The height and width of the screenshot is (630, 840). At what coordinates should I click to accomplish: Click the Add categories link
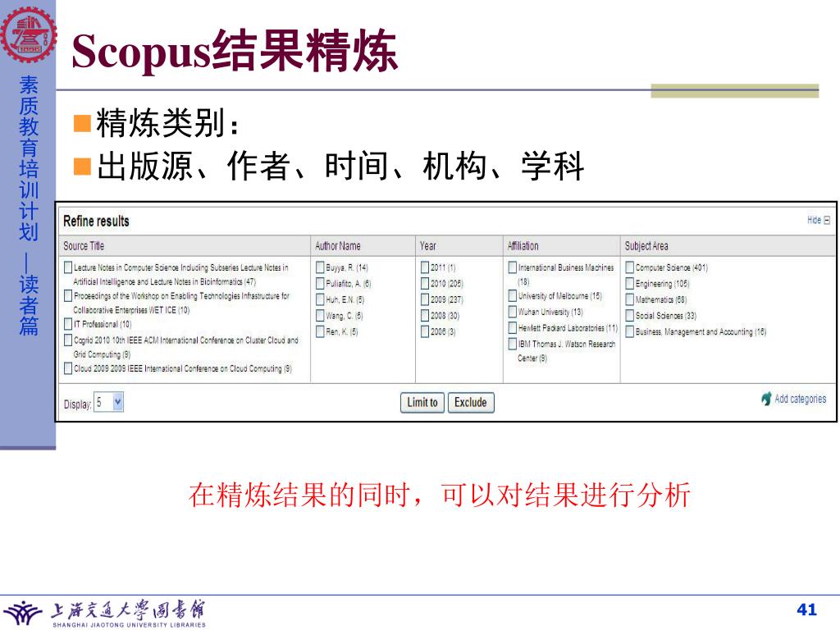pos(801,399)
